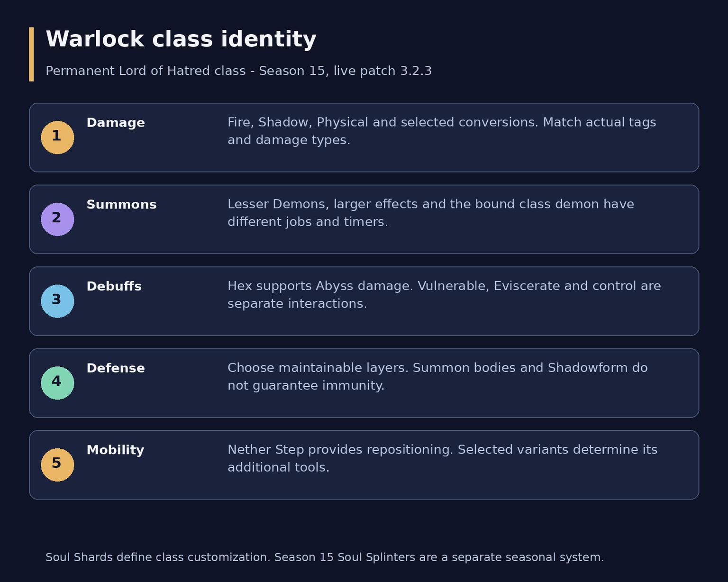The height and width of the screenshot is (582, 728).
Task: Select the Damage heading
Action: point(116,123)
